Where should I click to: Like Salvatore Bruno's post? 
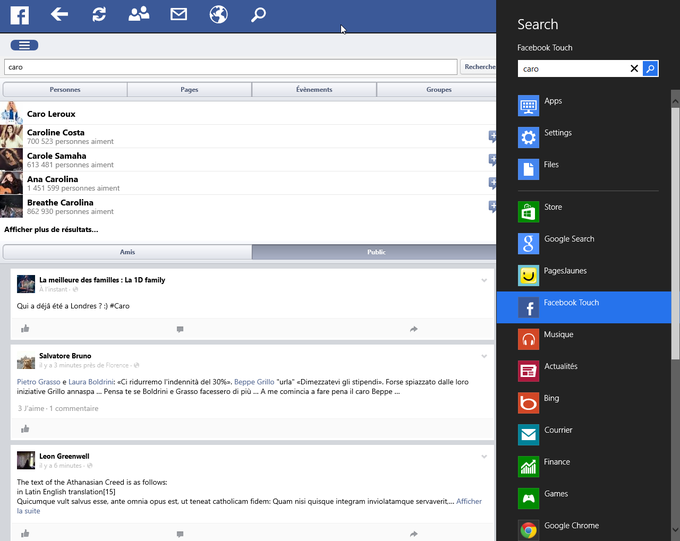pos(25,429)
